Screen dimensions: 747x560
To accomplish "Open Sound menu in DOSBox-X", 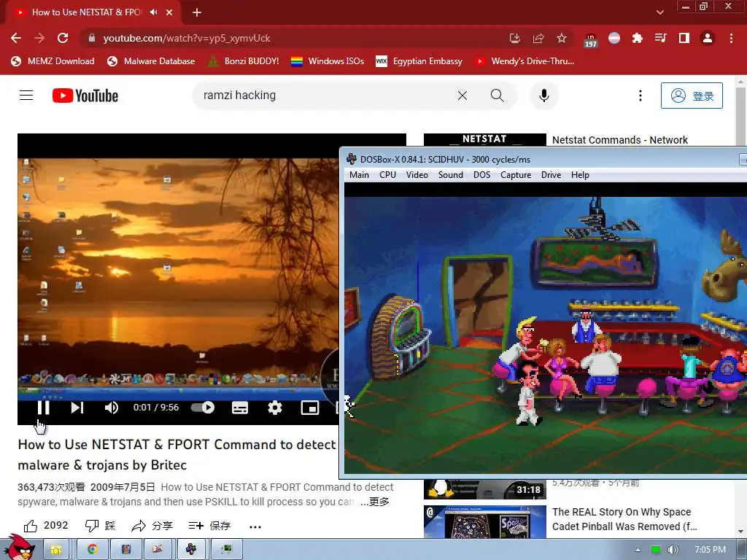I will click(x=451, y=175).
